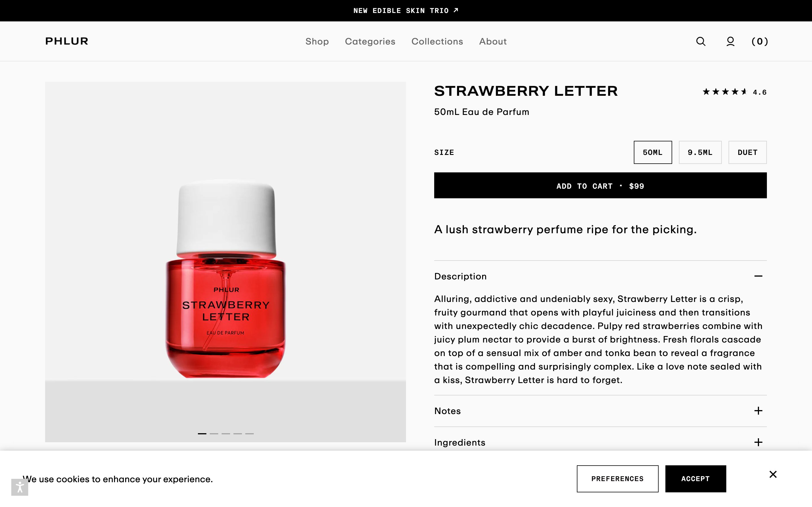Viewport: 812px width, 507px height.
Task: Expand the Notes section
Action: coord(758,411)
